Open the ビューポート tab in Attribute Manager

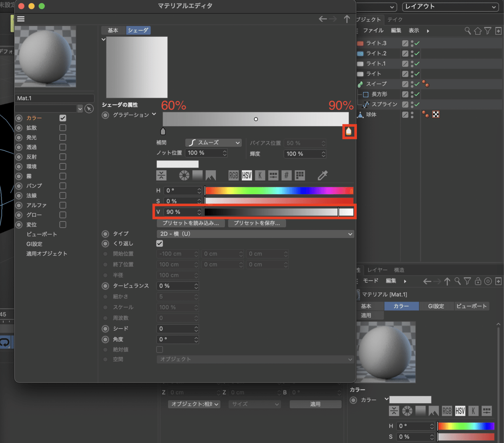point(471,306)
